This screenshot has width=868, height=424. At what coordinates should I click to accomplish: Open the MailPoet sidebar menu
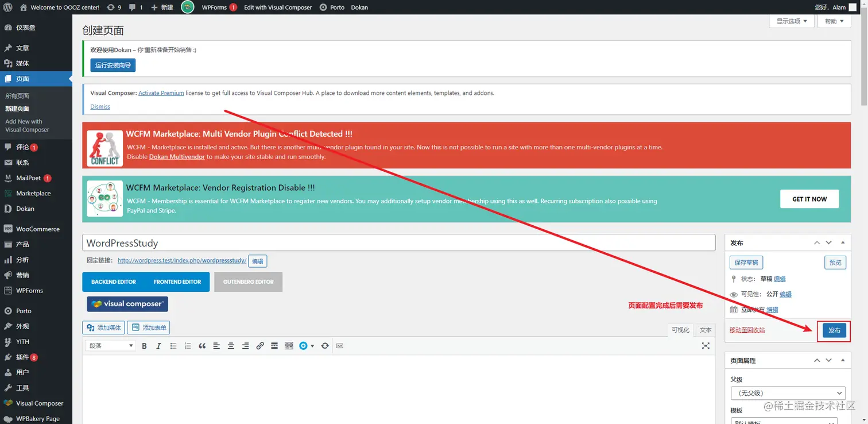pos(36,178)
